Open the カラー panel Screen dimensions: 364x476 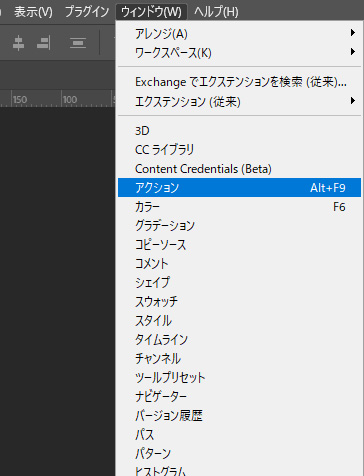239,207
